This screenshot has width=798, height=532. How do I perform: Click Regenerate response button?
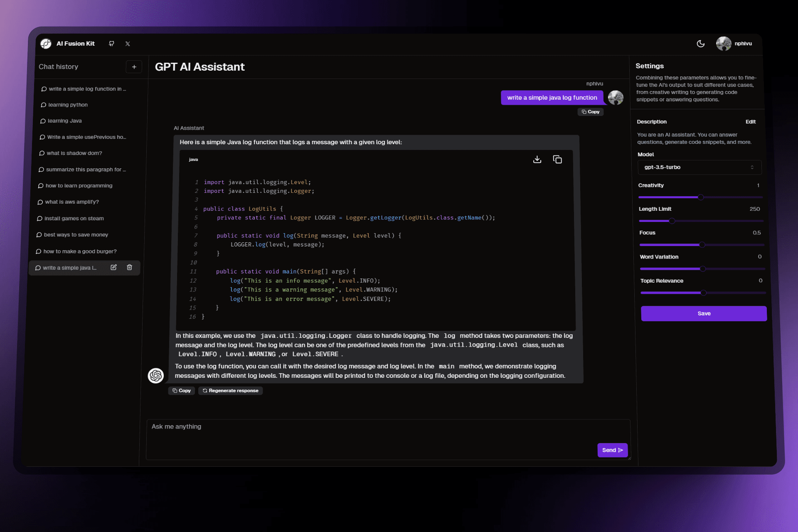point(230,391)
